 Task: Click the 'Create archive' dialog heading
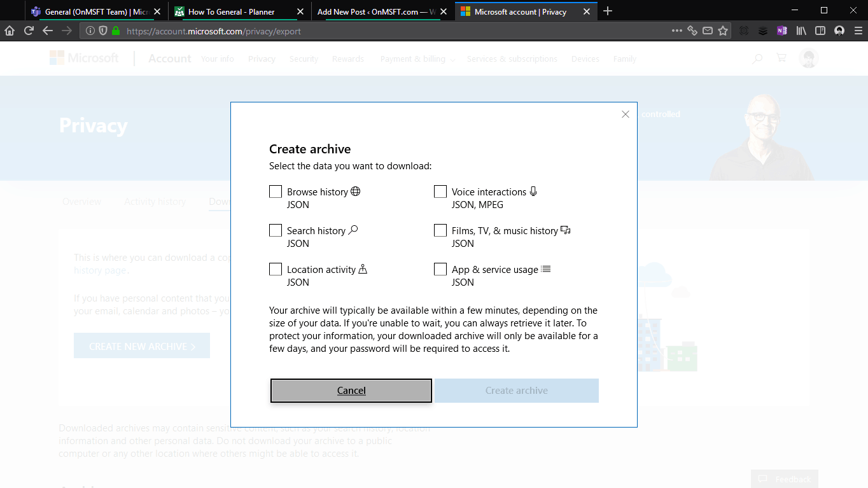310,149
